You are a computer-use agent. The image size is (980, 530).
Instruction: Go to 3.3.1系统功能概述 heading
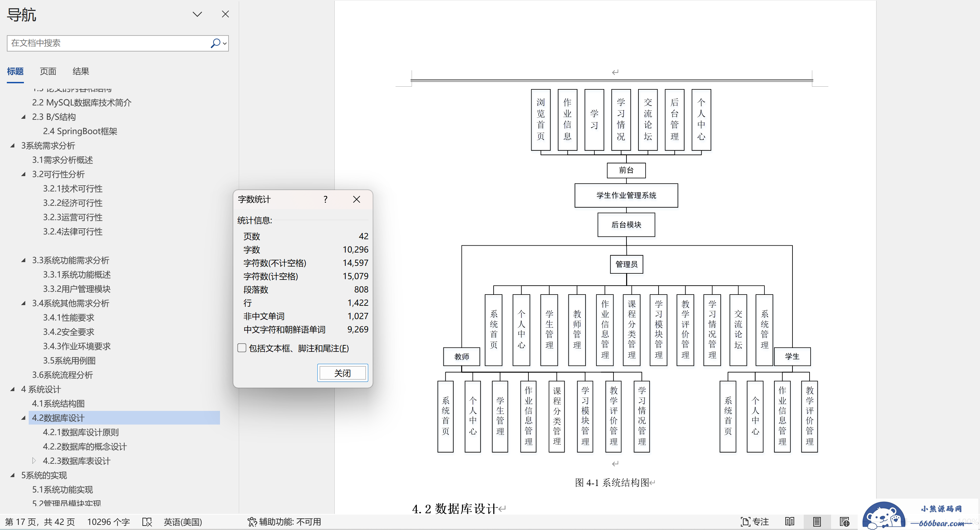[77, 274]
